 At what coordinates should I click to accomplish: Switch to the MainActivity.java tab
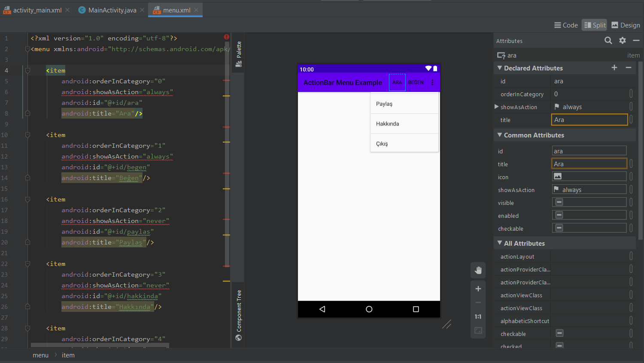pos(112,10)
